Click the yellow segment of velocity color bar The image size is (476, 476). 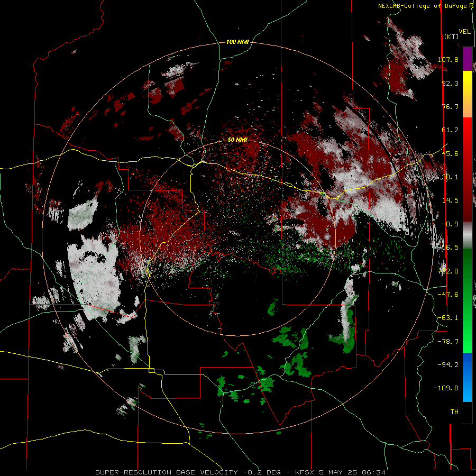(x=467, y=94)
